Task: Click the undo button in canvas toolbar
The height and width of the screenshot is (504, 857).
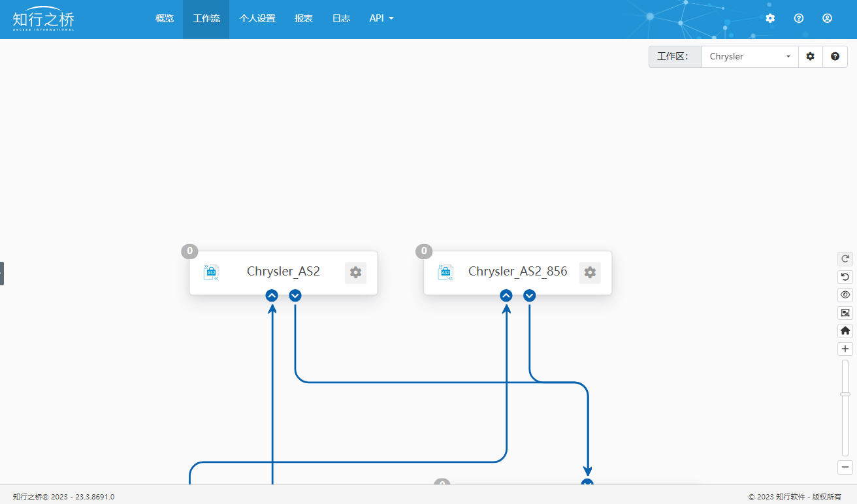Action: (845, 277)
